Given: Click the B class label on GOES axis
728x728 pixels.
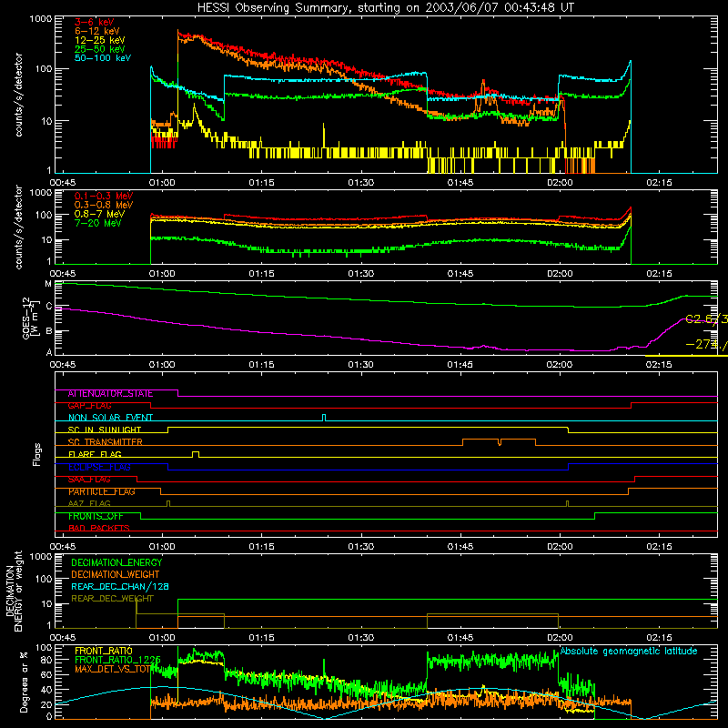Looking at the screenshot, I should (x=49, y=331).
